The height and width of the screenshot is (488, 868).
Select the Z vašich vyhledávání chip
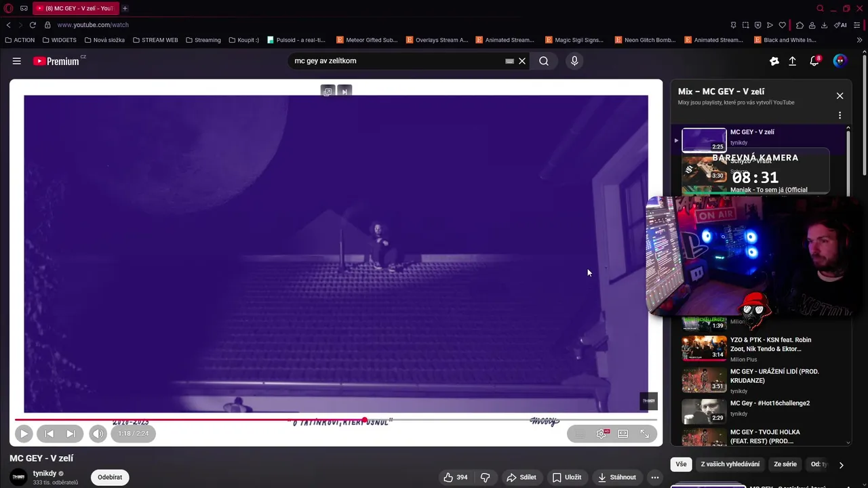coord(730,464)
